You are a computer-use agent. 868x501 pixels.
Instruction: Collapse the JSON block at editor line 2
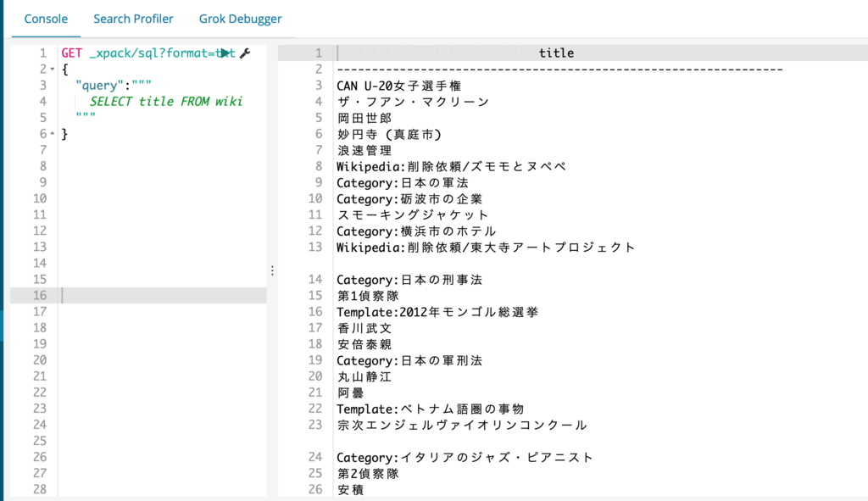[x=53, y=70]
